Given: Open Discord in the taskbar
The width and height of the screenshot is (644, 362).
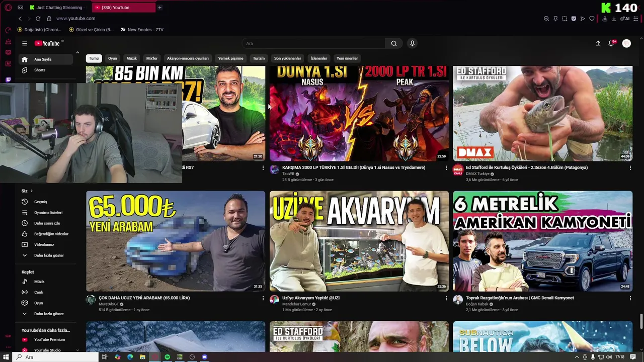Looking at the screenshot, I should [x=204, y=357].
